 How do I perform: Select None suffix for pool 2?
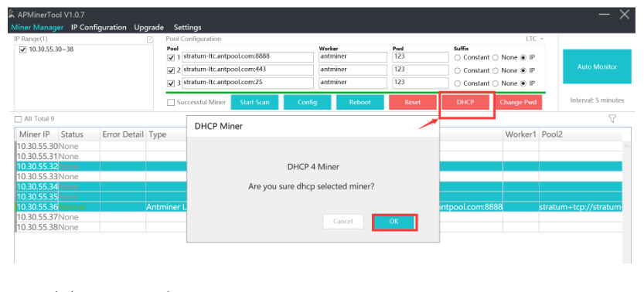496,70
